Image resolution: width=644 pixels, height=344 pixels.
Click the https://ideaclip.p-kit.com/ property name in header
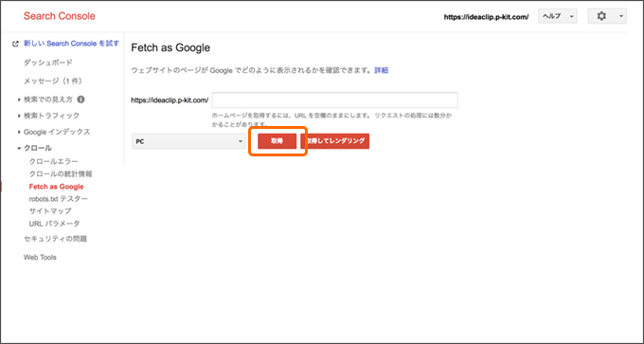pyautogui.click(x=486, y=17)
